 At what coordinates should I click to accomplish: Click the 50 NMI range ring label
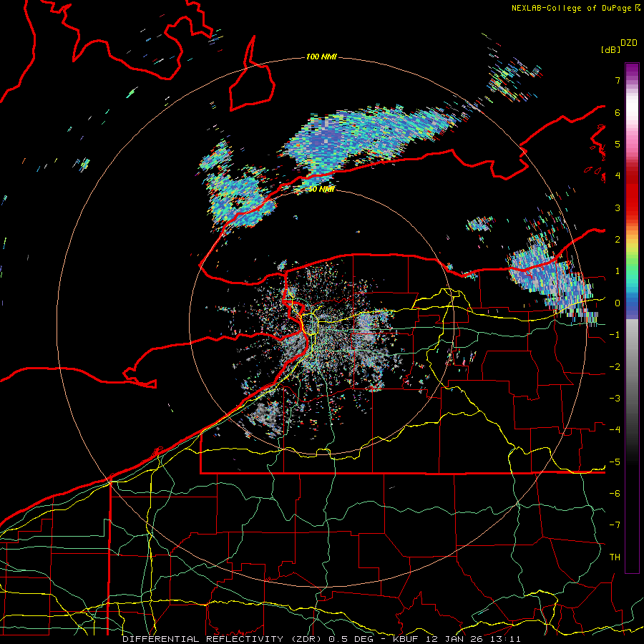click(x=321, y=190)
